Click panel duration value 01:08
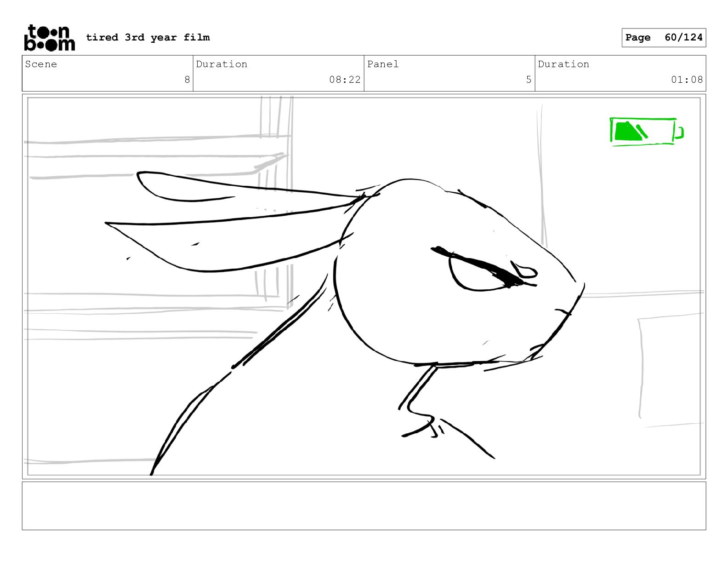This screenshot has height=563, width=728. pos(687,80)
